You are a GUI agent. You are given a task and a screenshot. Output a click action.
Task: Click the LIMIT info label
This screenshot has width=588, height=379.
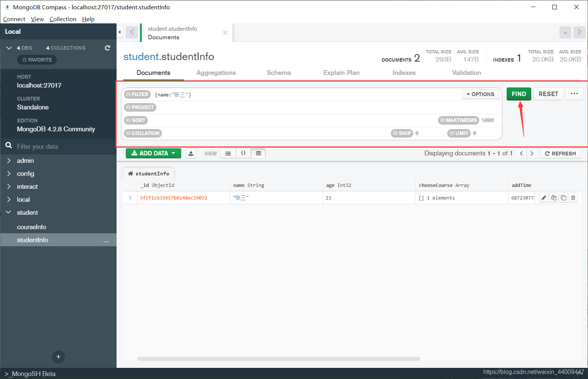459,133
